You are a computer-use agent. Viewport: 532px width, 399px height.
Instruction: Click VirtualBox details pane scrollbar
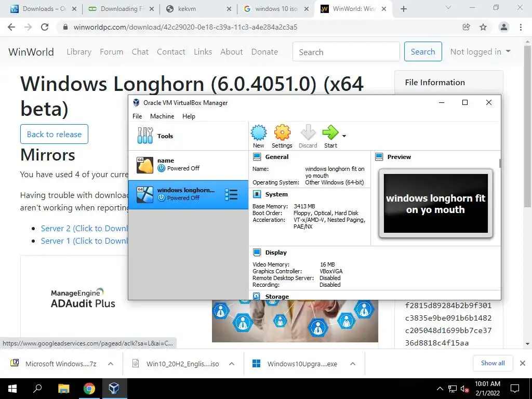click(500, 163)
